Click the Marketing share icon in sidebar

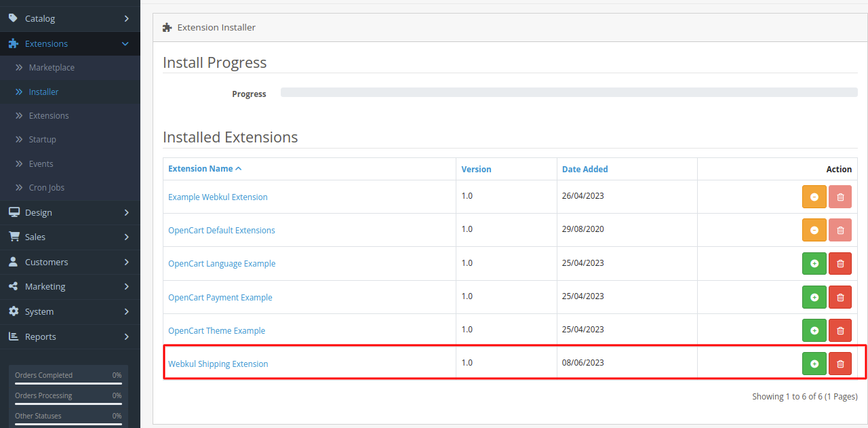point(14,286)
